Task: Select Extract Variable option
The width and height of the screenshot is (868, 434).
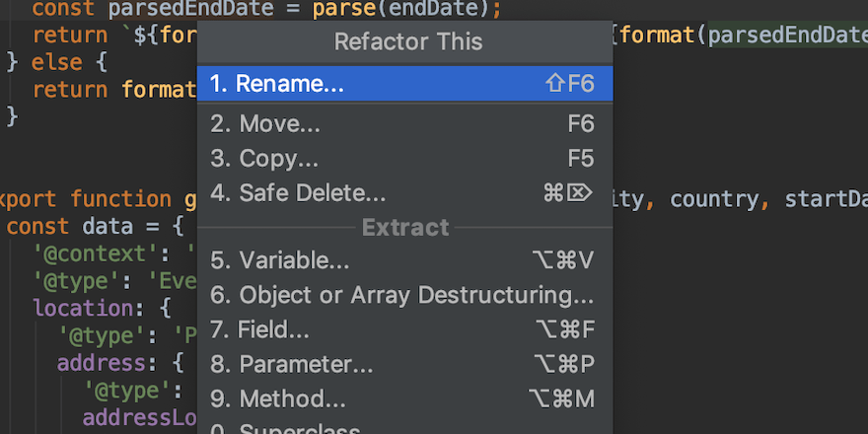Action: tap(280, 260)
